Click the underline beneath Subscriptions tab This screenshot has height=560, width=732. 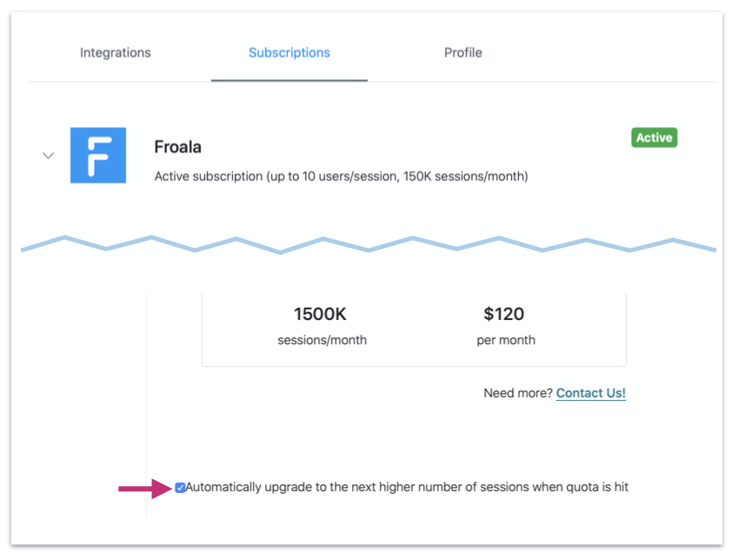click(x=289, y=80)
